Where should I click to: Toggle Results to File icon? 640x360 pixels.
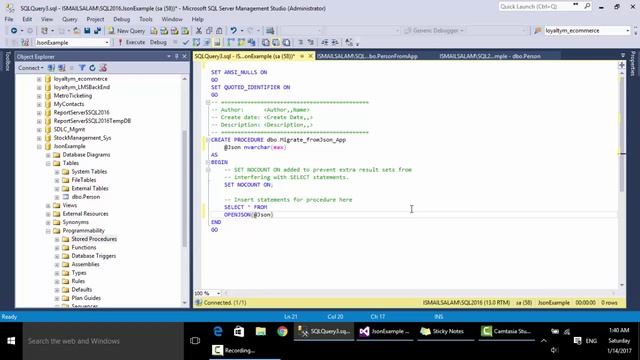coord(287,42)
